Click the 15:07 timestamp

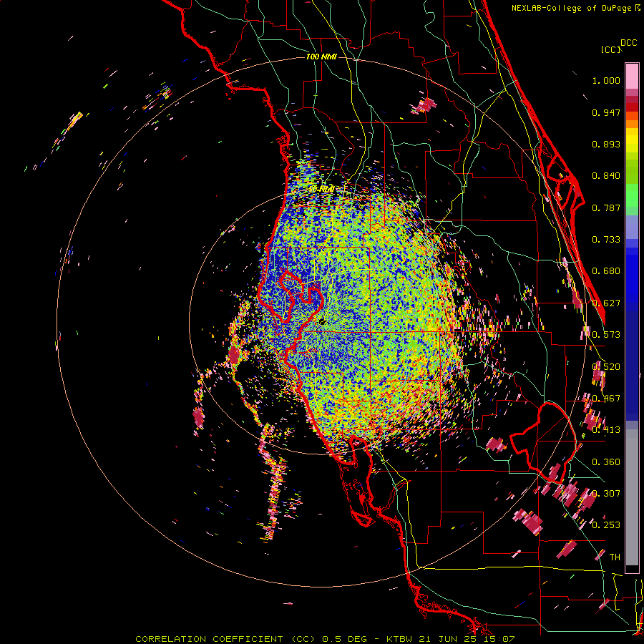[x=499, y=639]
